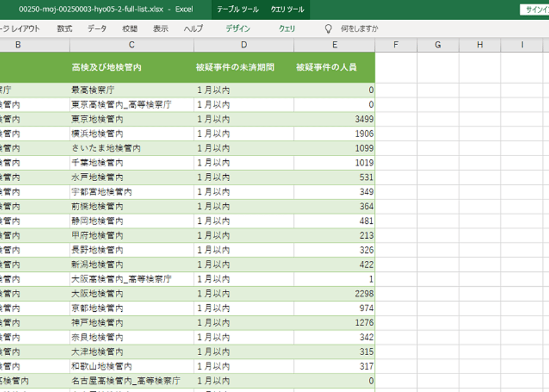Select cell さいたま地検管内
Screen dimensions: 549x392
coord(132,148)
